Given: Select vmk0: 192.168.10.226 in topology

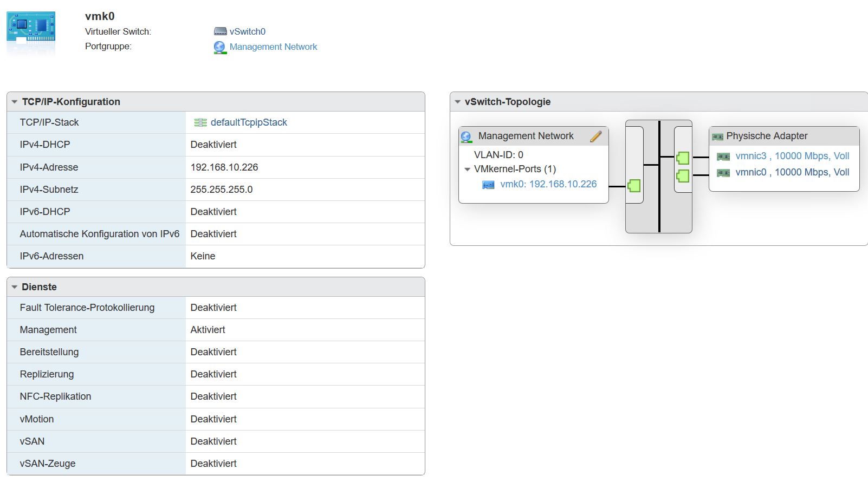Looking at the screenshot, I should pos(548,184).
